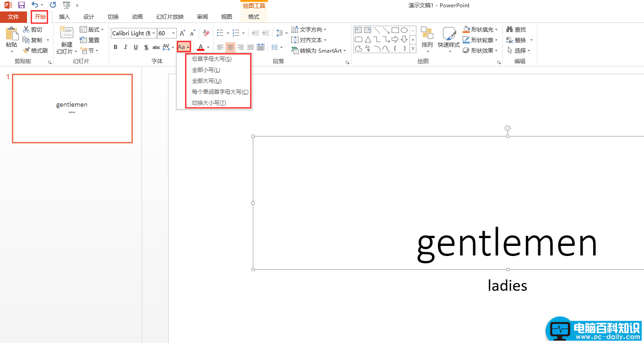Pick the rectangle shape from the shapes gallery
Image resolution: width=644 pixels, height=343 pixels.
pyautogui.click(x=395, y=30)
